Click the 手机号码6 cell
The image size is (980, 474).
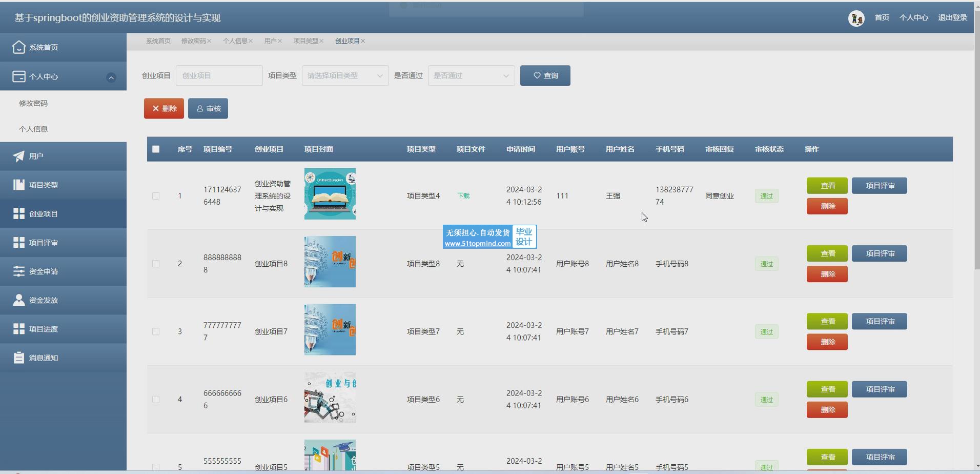[x=671, y=400]
